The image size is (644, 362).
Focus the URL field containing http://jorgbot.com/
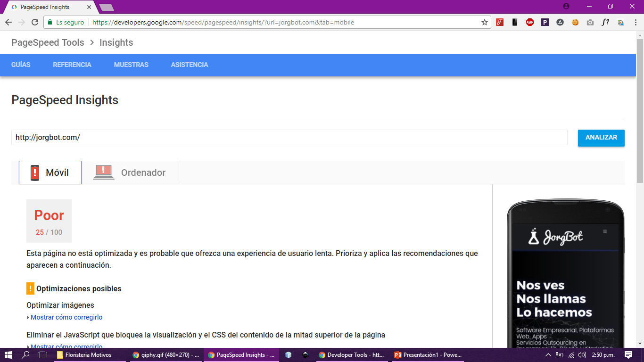(289, 138)
